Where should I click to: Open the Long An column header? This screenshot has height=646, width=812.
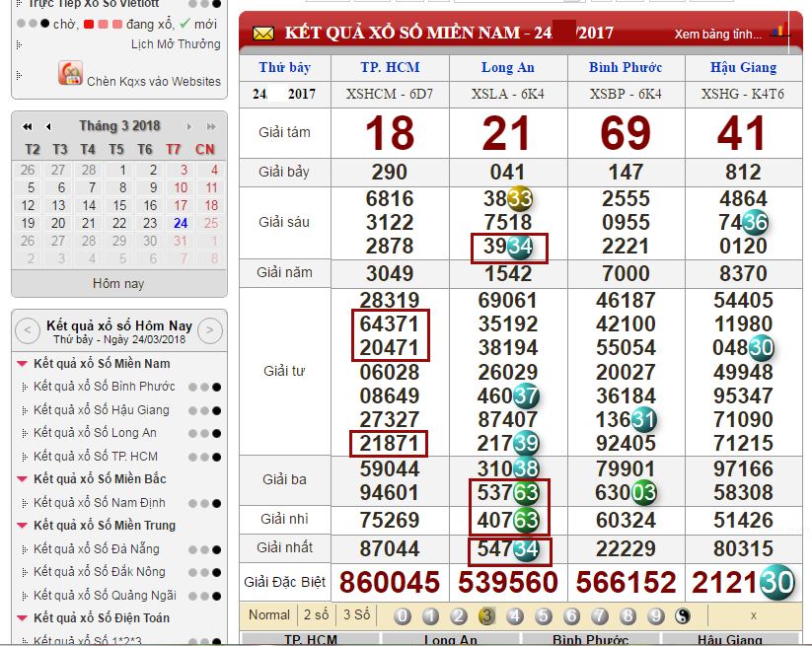pyautogui.click(x=508, y=68)
